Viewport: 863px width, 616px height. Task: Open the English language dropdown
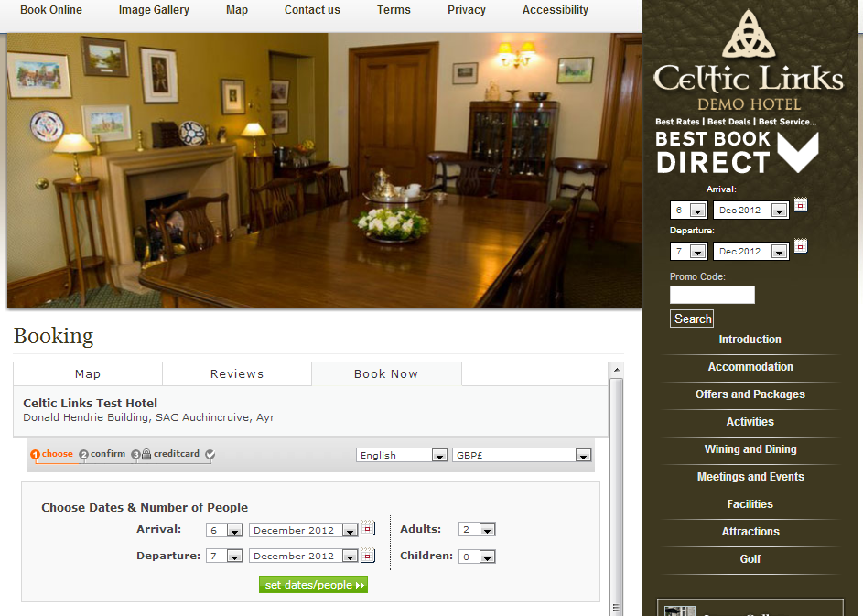tap(401, 455)
